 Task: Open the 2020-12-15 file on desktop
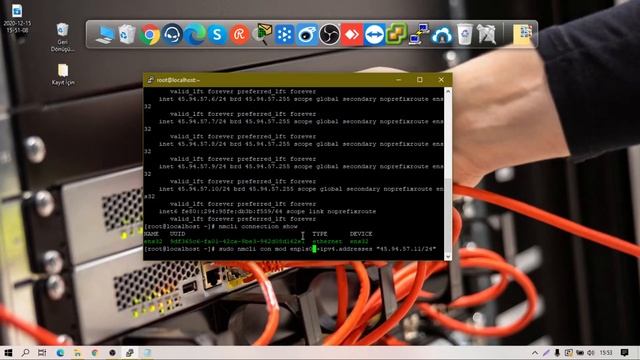point(17,18)
